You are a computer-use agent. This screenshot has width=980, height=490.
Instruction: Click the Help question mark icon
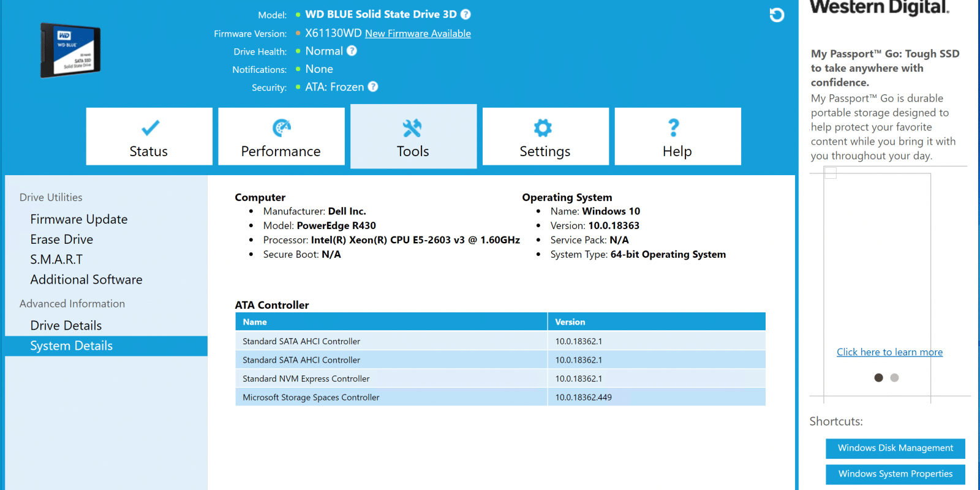[x=674, y=127]
